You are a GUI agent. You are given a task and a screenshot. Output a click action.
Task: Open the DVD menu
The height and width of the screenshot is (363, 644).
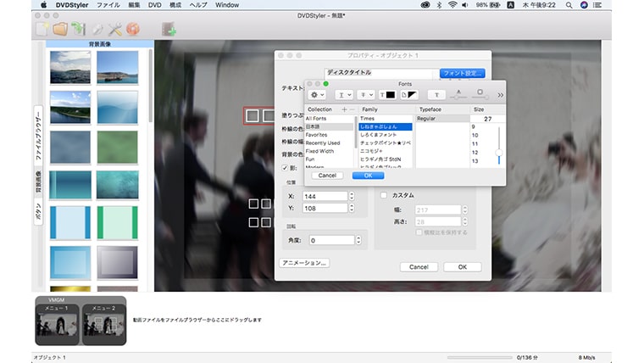click(154, 5)
